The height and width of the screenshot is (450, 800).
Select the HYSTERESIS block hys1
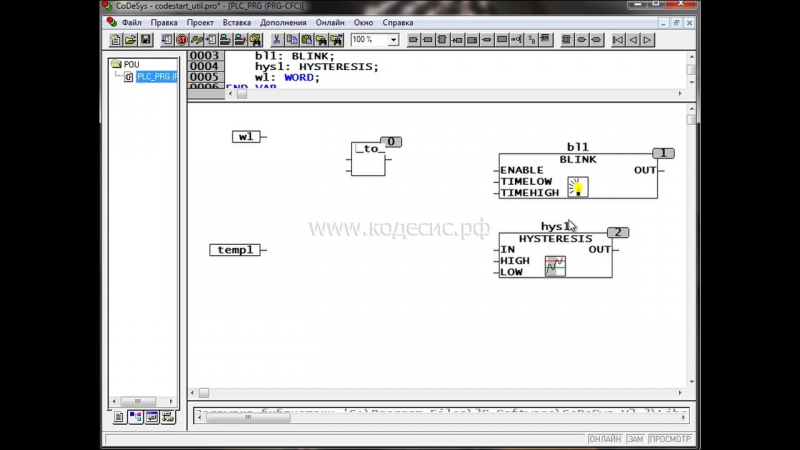click(x=555, y=240)
